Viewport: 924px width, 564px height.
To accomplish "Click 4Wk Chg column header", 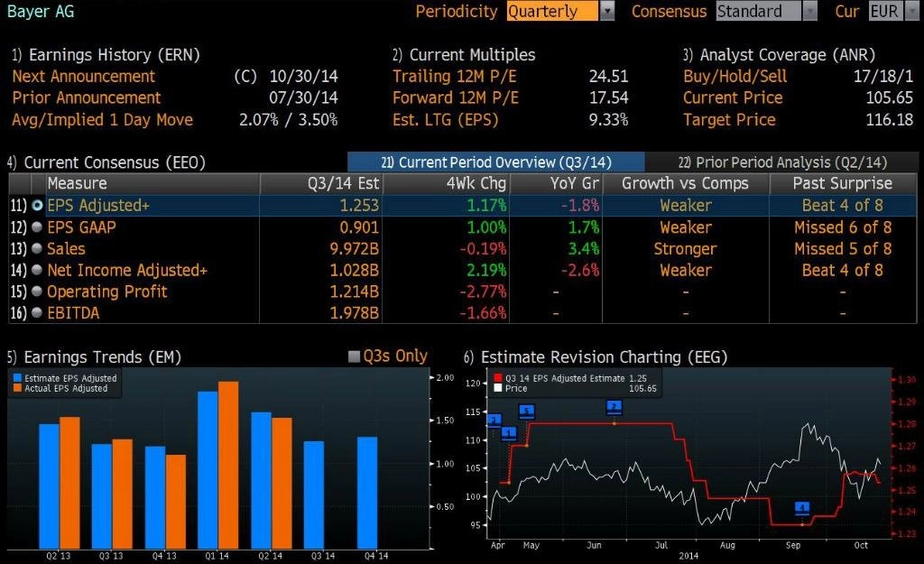I will 446,183.
